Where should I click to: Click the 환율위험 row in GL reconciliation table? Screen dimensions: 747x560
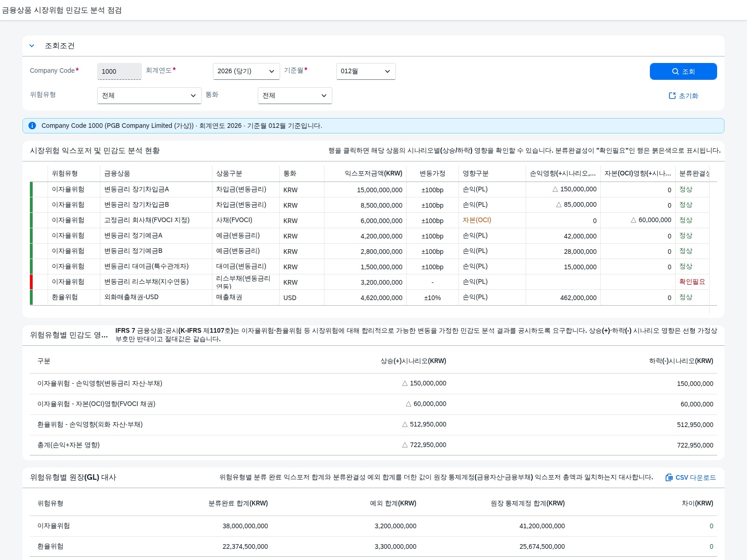(x=373, y=546)
